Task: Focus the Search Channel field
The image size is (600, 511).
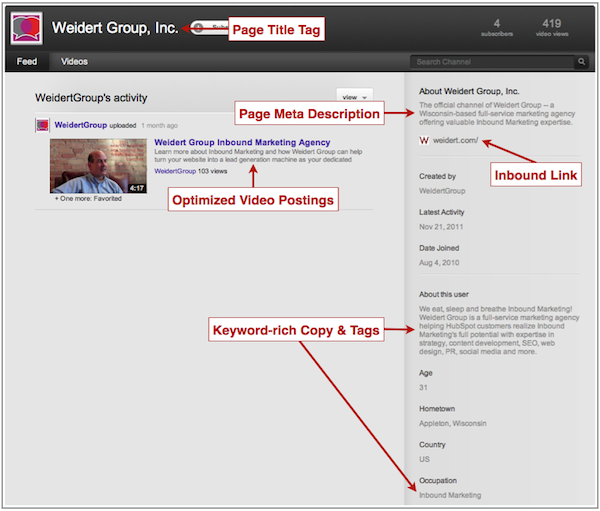Action: coord(492,62)
